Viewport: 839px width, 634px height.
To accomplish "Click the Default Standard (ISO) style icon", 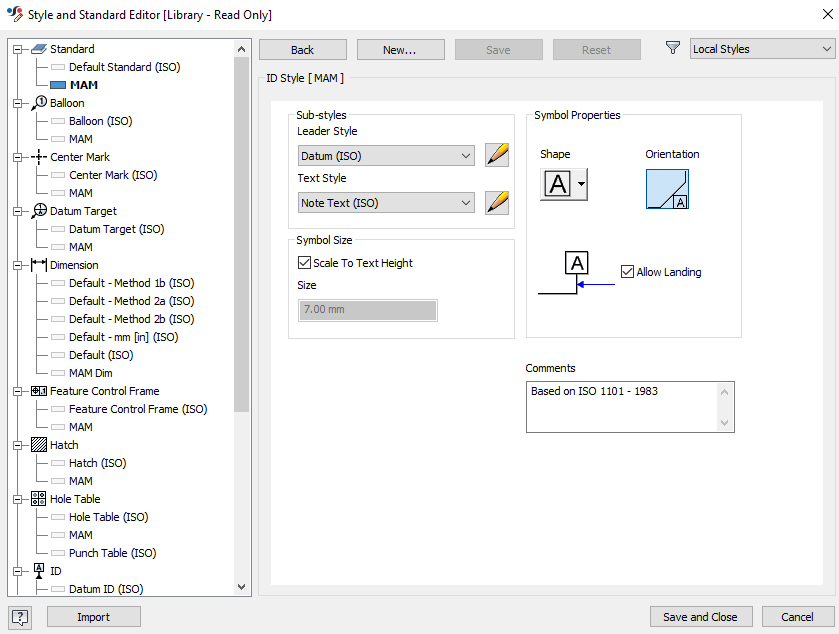I will 58,67.
